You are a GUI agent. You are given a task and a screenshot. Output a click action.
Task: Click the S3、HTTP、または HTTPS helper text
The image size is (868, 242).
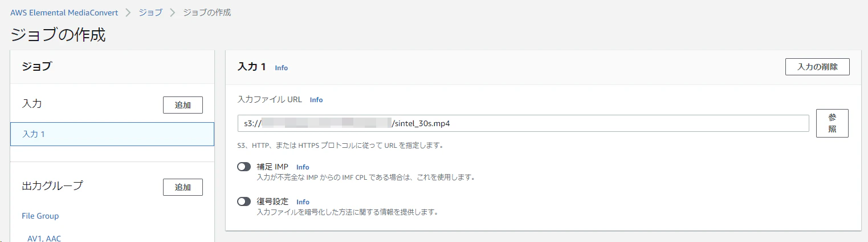[x=340, y=145]
